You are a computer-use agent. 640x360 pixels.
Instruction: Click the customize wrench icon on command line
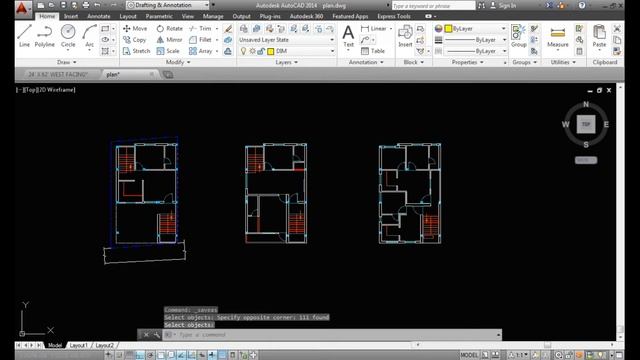tap(157, 335)
